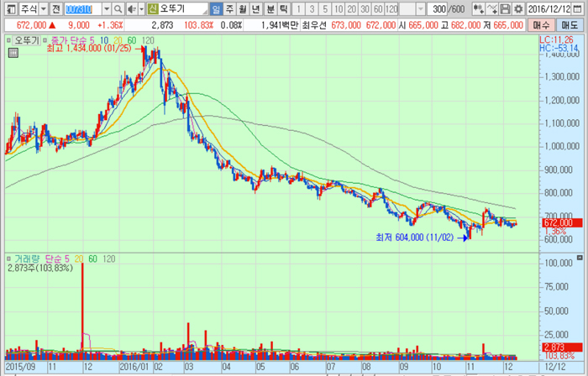Switch to 주 (weekly) chart period
This screenshot has width=588, height=376.
point(229,9)
